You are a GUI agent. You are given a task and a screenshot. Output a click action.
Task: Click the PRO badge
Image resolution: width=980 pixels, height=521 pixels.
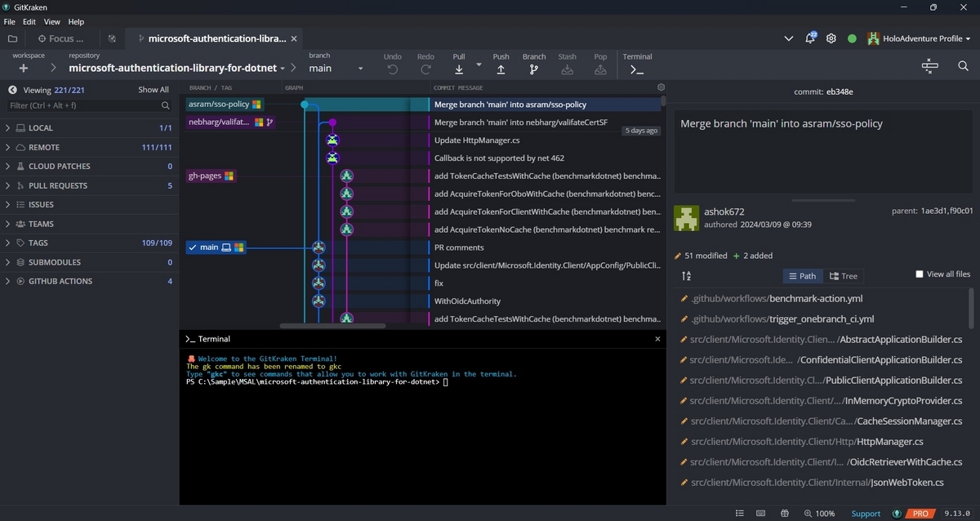pos(920,514)
